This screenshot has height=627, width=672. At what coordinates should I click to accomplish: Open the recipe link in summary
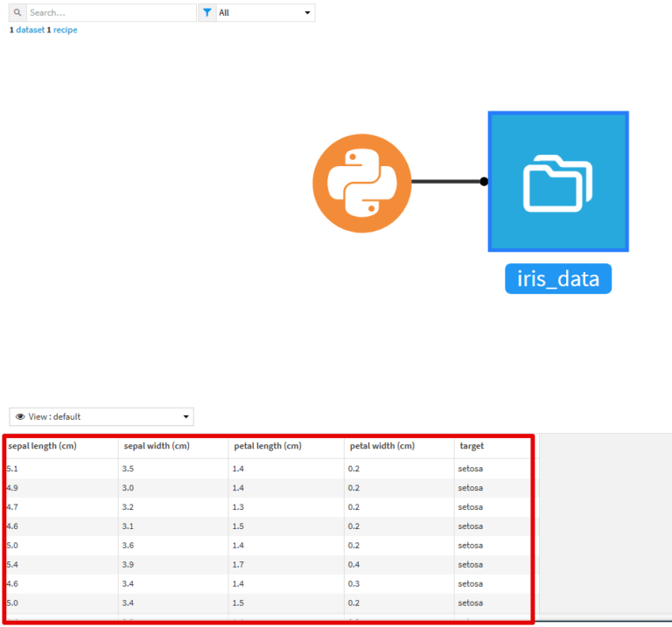(x=65, y=30)
